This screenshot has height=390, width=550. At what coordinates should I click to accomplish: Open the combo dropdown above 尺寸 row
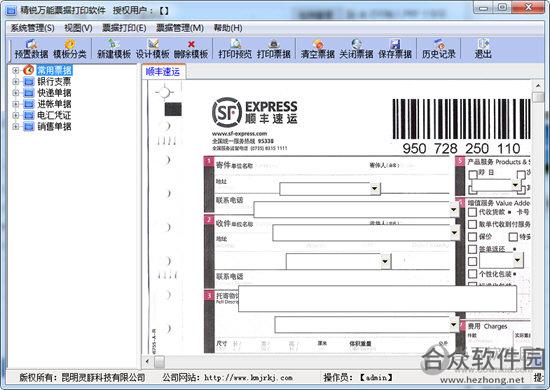click(x=453, y=325)
